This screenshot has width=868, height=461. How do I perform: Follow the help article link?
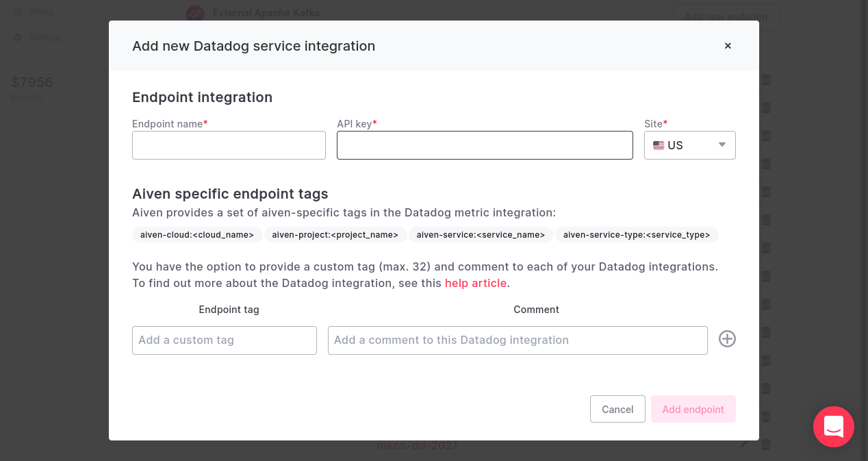click(x=475, y=283)
